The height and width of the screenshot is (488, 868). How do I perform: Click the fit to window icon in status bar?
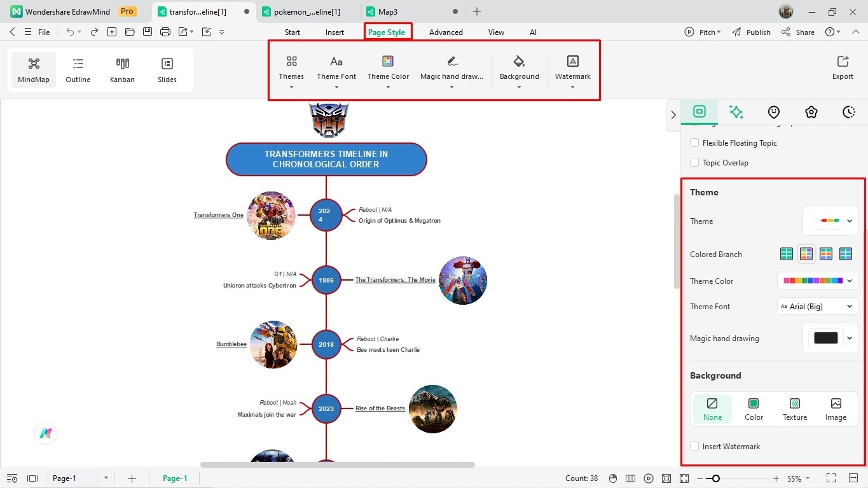click(666, 478)
